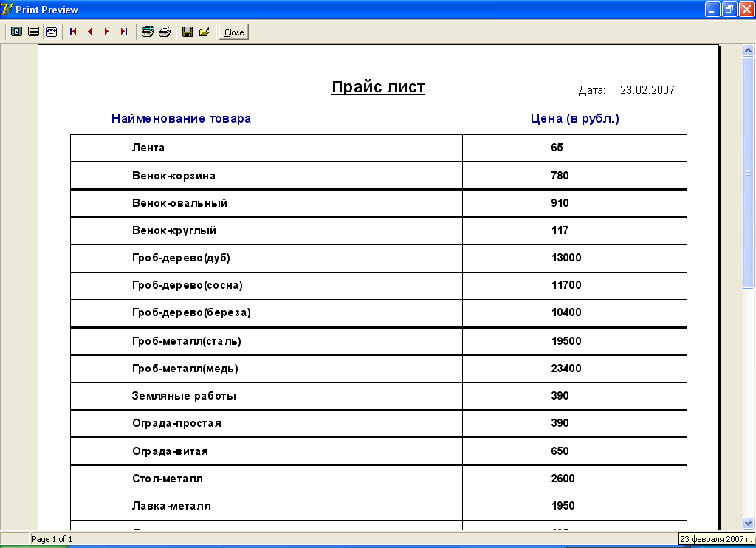756x548 pixels.
Task: Toggle zoom to page width icon
Action: [51, 32]
